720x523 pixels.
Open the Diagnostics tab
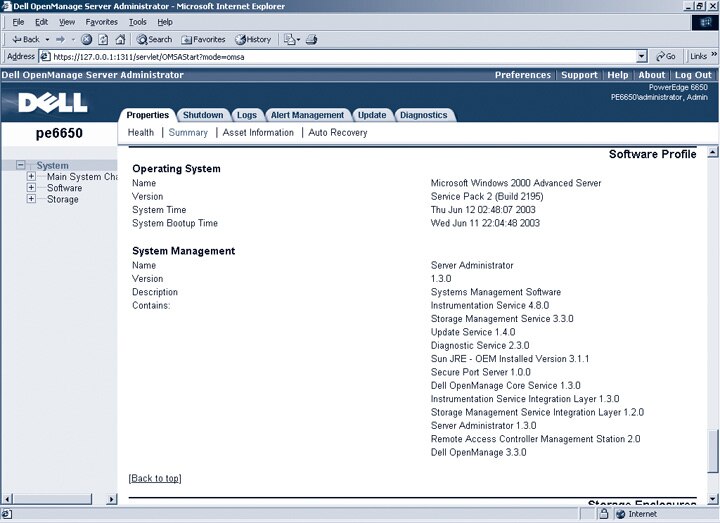(423, 115)
